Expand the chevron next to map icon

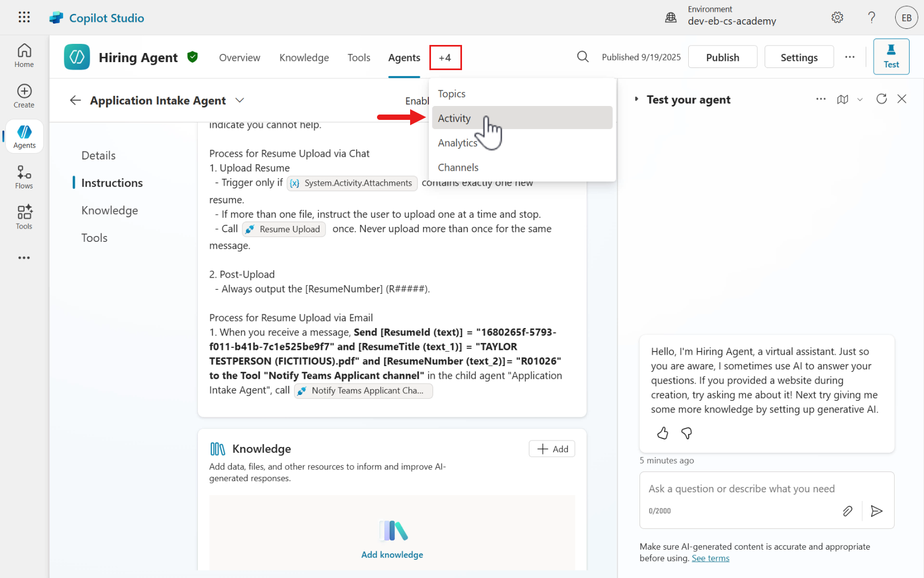pyautogui.click(x=860, y=100)
